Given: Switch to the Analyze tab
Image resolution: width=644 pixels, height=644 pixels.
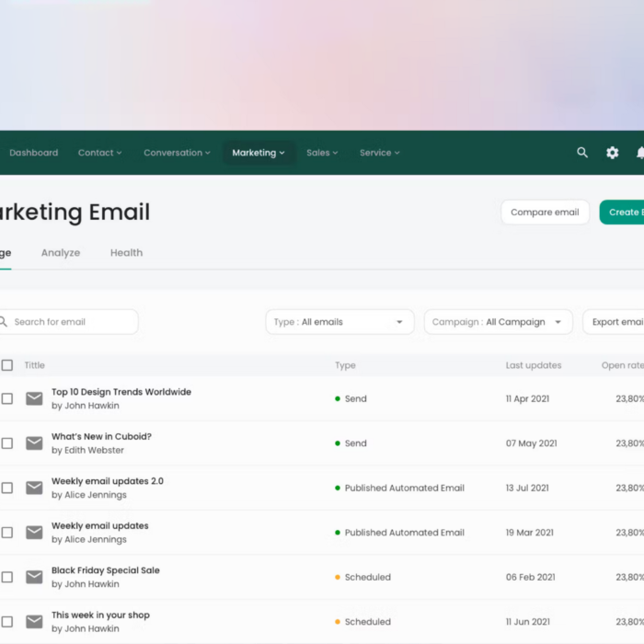Looking at the screenshot, I should (x=61, y=253).
